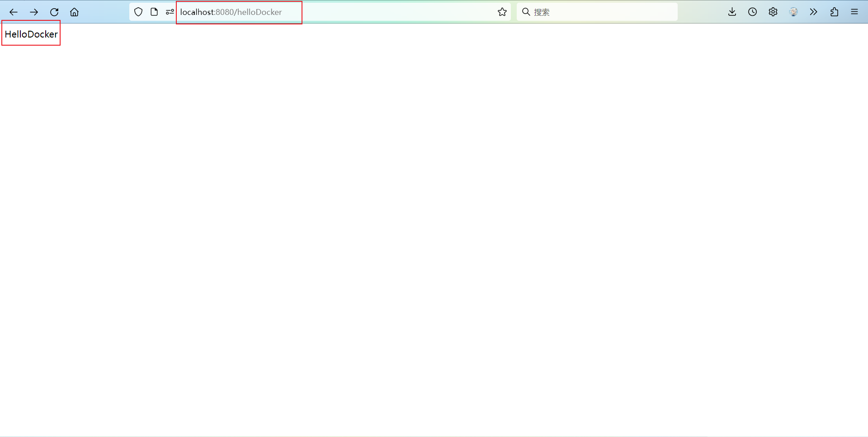Open the browser home page
868x437 pixels.
[x=74, y=12]
